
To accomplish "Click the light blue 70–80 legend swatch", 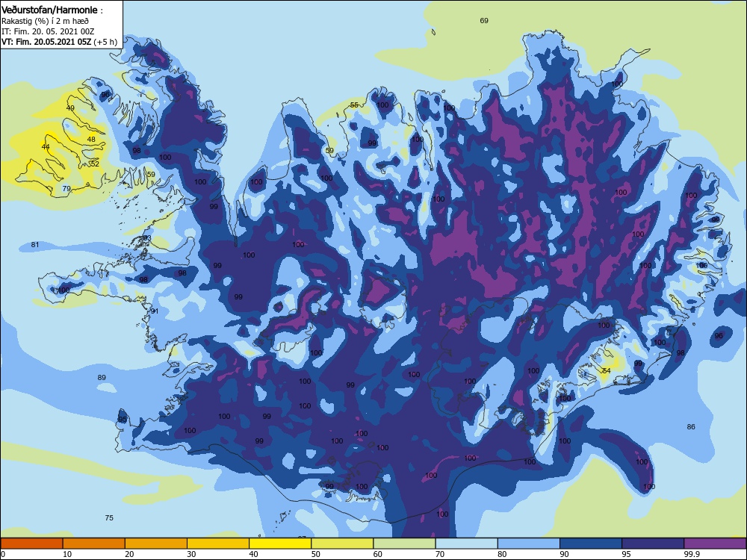I will [x=467, y=544].
